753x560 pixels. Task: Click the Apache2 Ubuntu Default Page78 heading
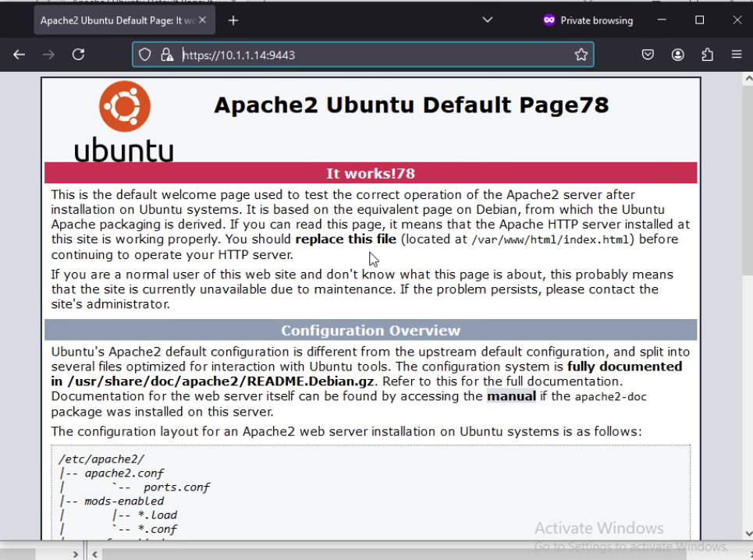pos(411,105)
